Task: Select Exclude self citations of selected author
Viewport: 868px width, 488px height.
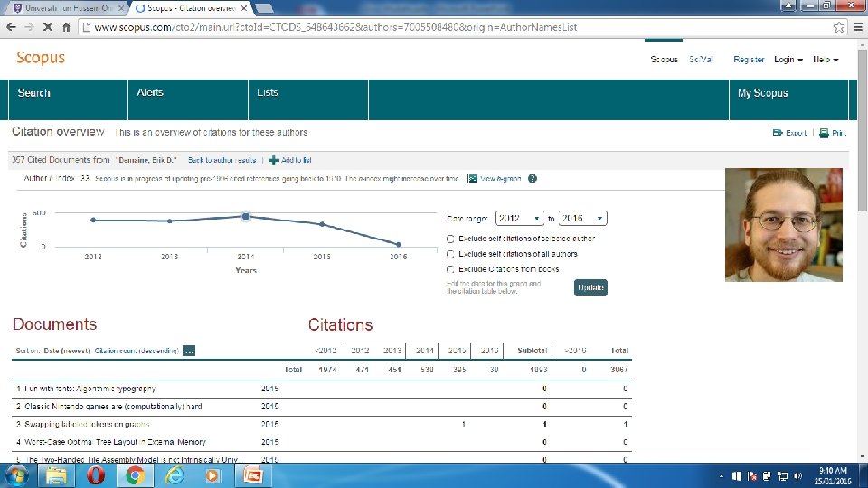Action: pyautogui.click(x=450, y=239)
